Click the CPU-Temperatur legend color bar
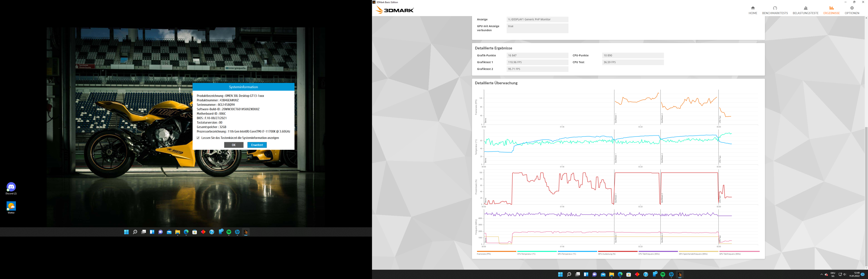The height and width of the screenshot is (279, 868). (x=537, y=251)
